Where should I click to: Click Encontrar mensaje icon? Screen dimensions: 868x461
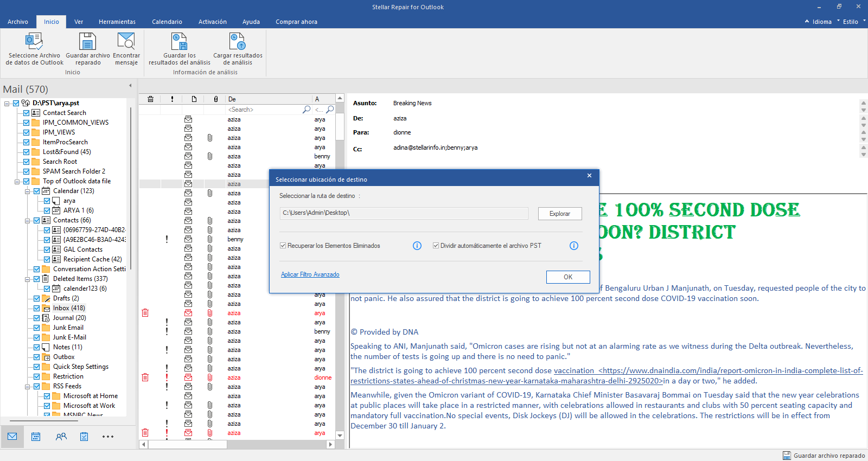(126, 41)
